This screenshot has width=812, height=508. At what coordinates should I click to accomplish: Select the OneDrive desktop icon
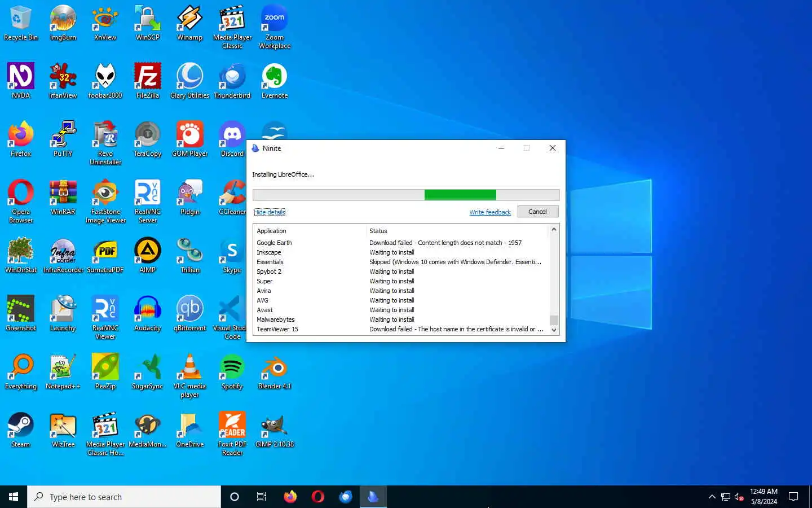[x=189, y=430]
